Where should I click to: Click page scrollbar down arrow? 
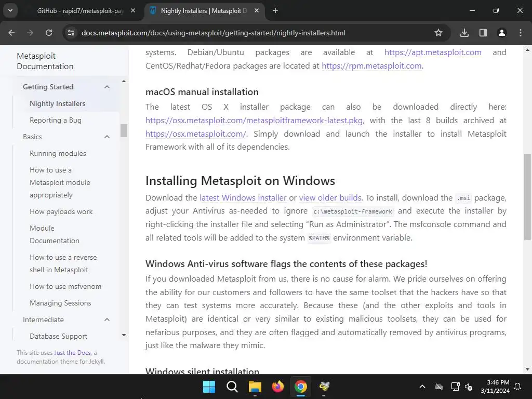click(527, 369)
